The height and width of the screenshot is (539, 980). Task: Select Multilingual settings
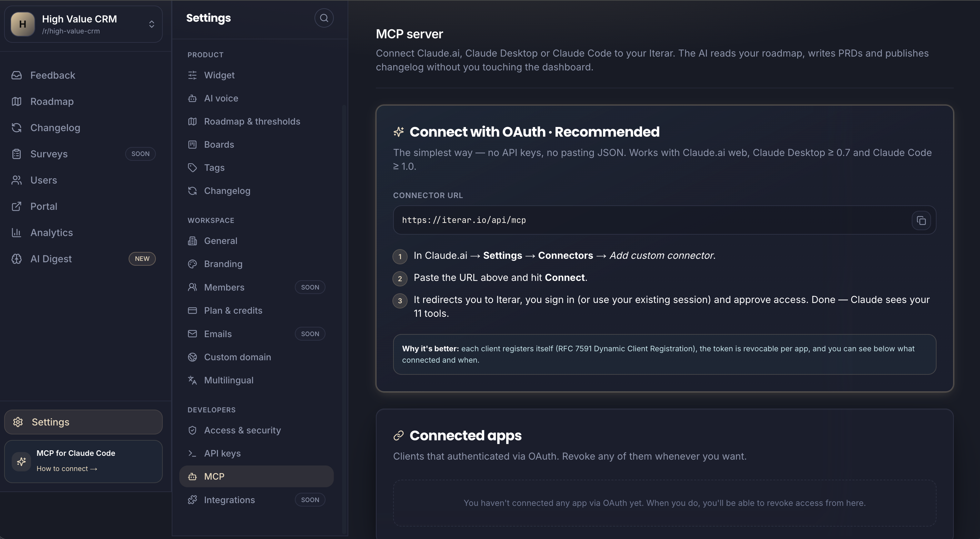(257, 380)
